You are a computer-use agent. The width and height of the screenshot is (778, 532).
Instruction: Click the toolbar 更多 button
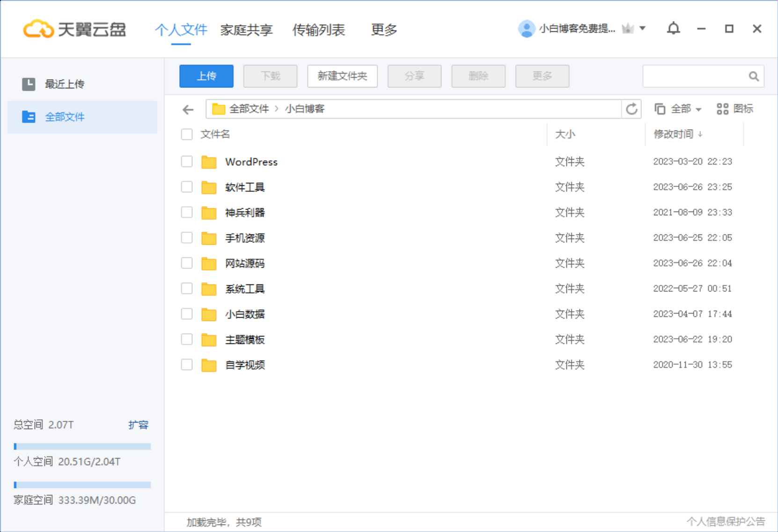tap(542, 76)
